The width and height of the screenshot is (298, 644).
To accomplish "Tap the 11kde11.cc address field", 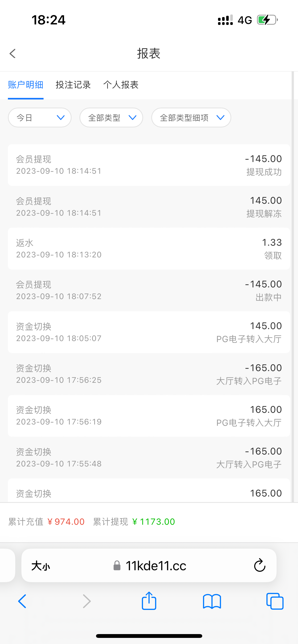I will click(x=156, y=566).
